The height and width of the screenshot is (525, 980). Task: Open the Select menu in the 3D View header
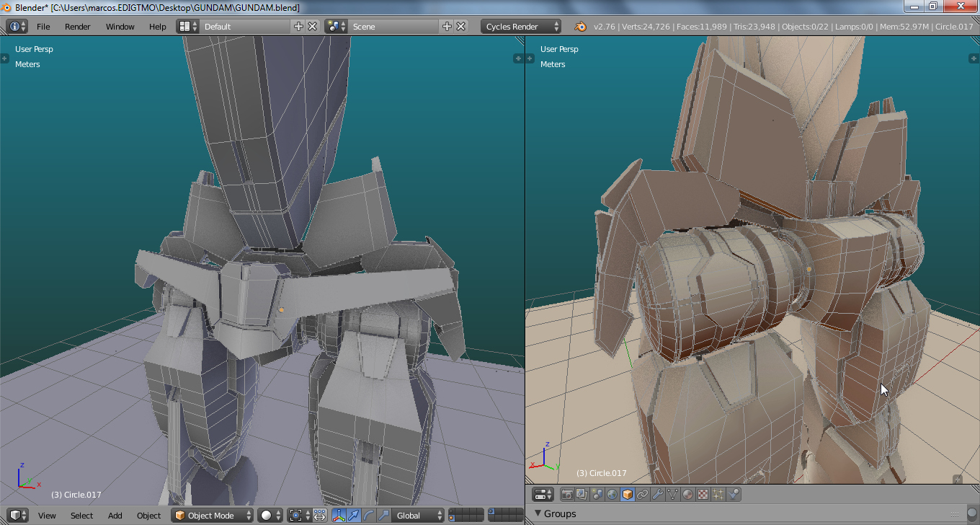[x=81, y=516]
